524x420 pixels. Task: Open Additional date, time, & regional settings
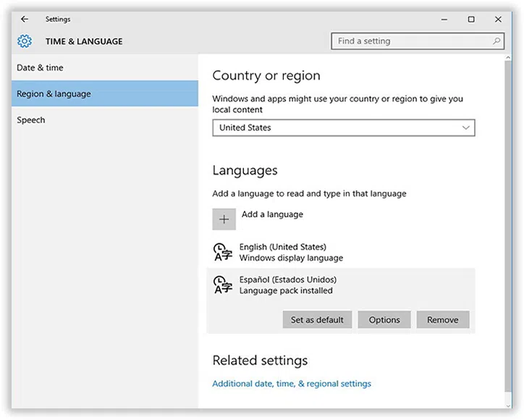pos(291,384)
